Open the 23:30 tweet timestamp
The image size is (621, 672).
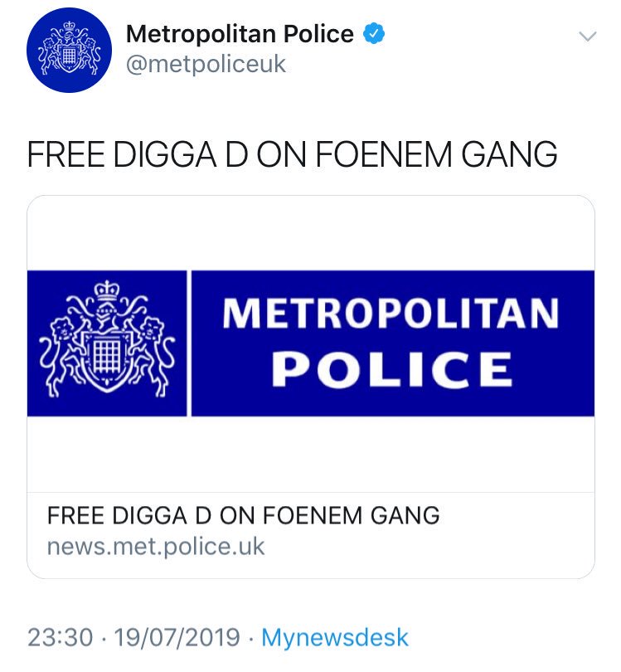tap(60, 637)
